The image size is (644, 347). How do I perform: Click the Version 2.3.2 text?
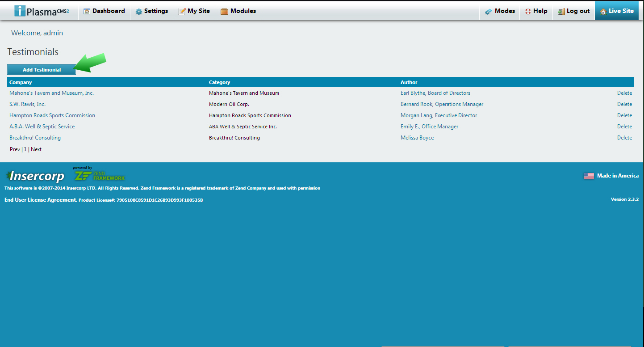(625, 199)
